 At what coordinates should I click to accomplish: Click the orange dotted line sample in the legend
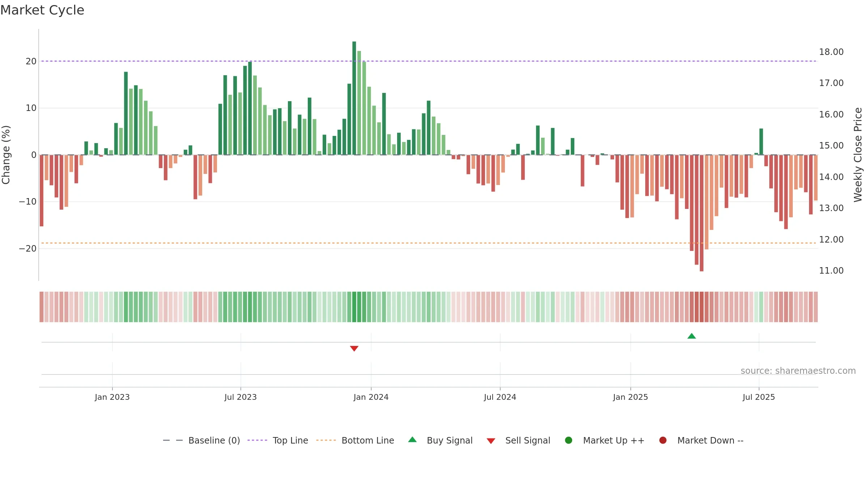pyautogui.click(x=326, y=440)
